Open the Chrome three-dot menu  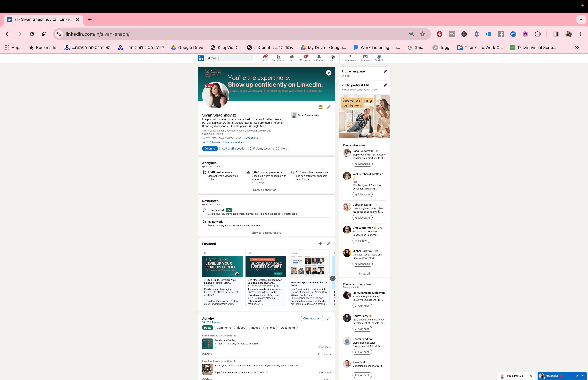[x=580, y=34]
